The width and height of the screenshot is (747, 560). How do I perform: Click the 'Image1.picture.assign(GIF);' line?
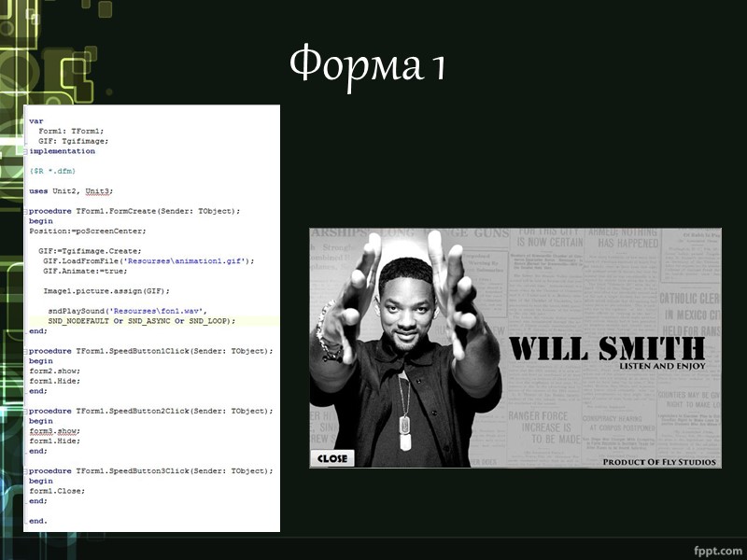(106, 291)
